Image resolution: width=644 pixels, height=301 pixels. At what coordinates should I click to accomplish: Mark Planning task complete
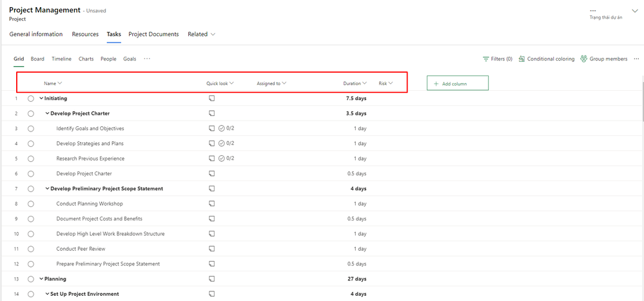click(x=31, y=279)
